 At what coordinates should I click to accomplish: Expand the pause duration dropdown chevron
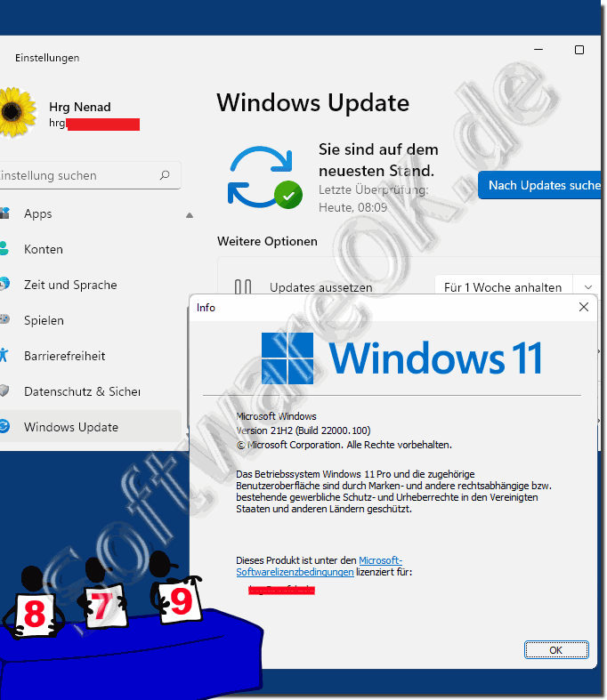click(587, 287)
